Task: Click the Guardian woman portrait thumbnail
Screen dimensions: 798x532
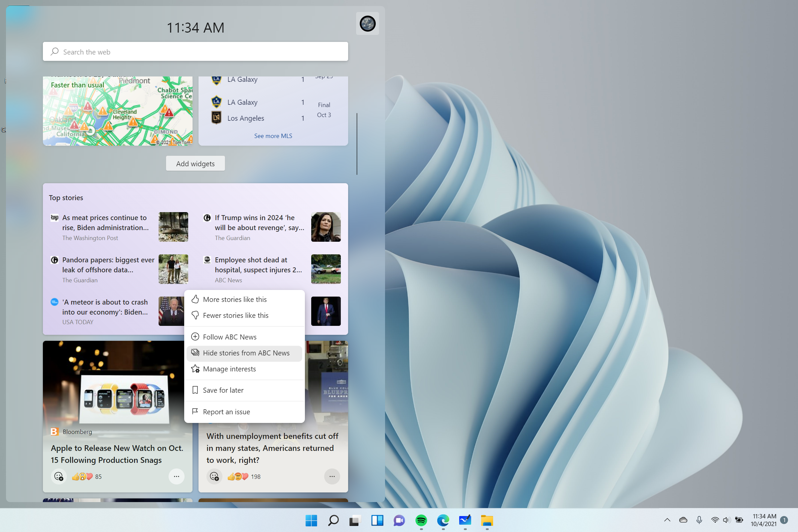Action: click(326, 227)
